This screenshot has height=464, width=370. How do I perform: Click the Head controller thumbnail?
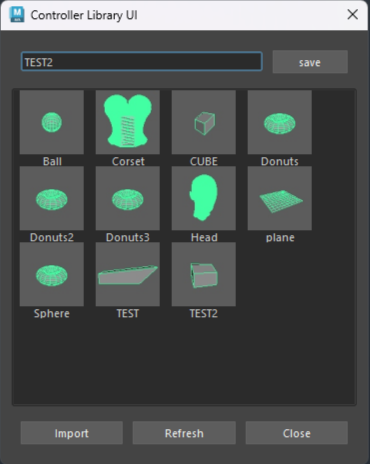pyautogui.click(x=204, y=198)
